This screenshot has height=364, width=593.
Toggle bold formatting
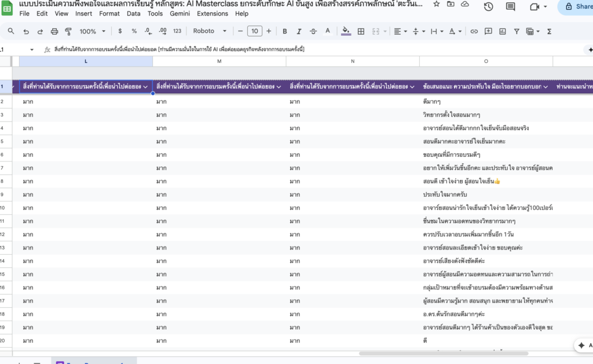click(284, 31)
